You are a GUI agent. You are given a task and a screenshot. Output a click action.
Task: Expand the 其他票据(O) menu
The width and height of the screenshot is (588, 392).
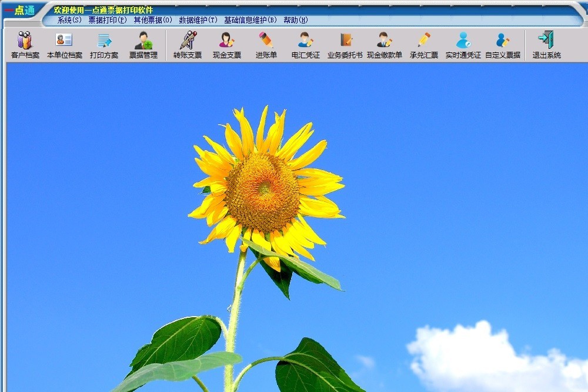coord(153,20)
